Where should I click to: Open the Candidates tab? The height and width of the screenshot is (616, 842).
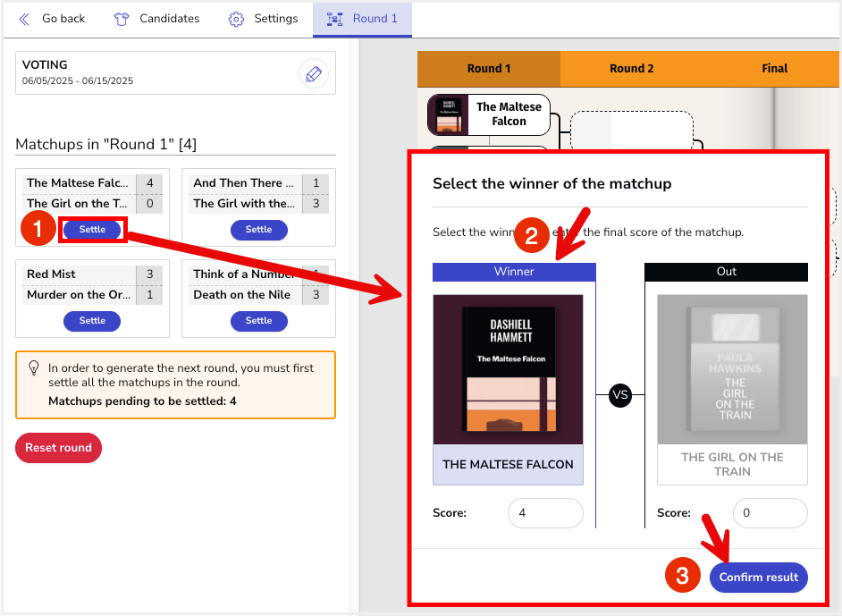click(156, 19)
